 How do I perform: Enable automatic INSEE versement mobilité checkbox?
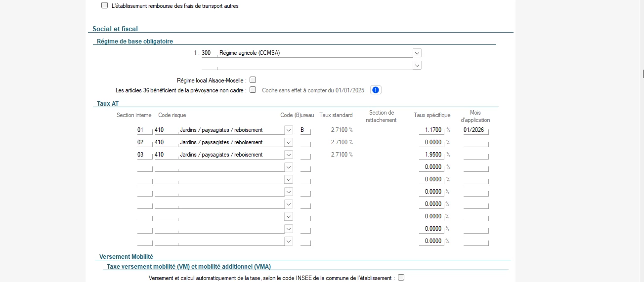pos(401,278)
